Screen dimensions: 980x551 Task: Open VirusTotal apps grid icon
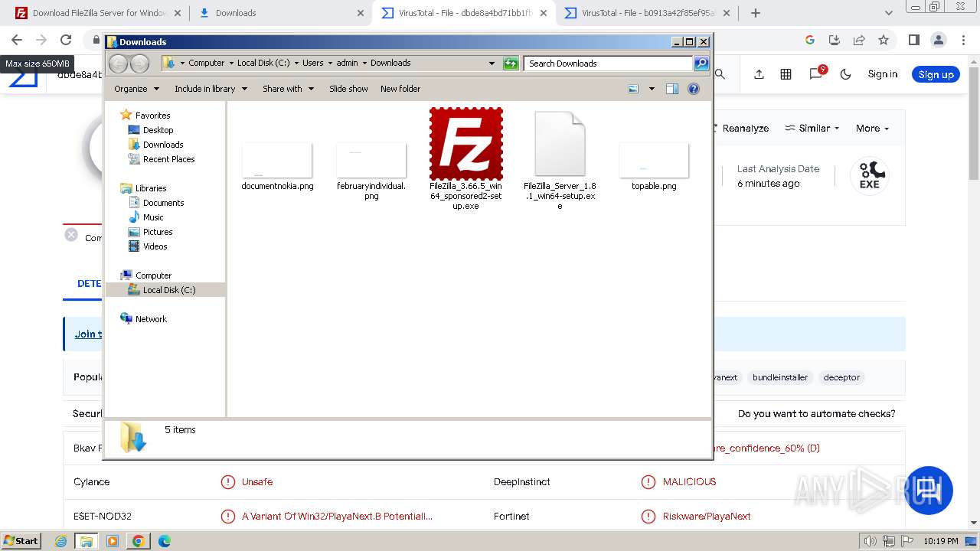point(786,74)
